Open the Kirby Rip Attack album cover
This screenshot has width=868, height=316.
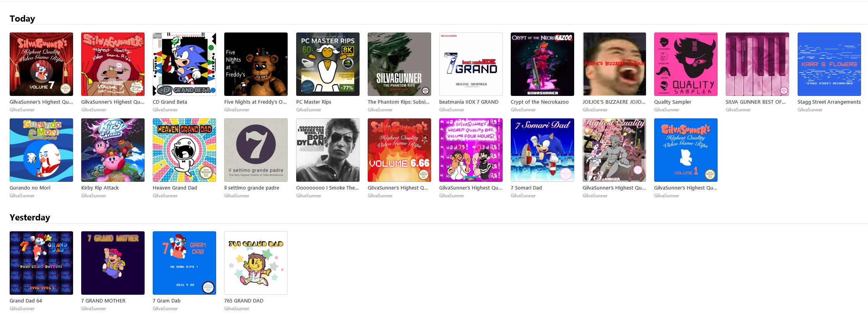pyautogui.click(x=113, y=150)
